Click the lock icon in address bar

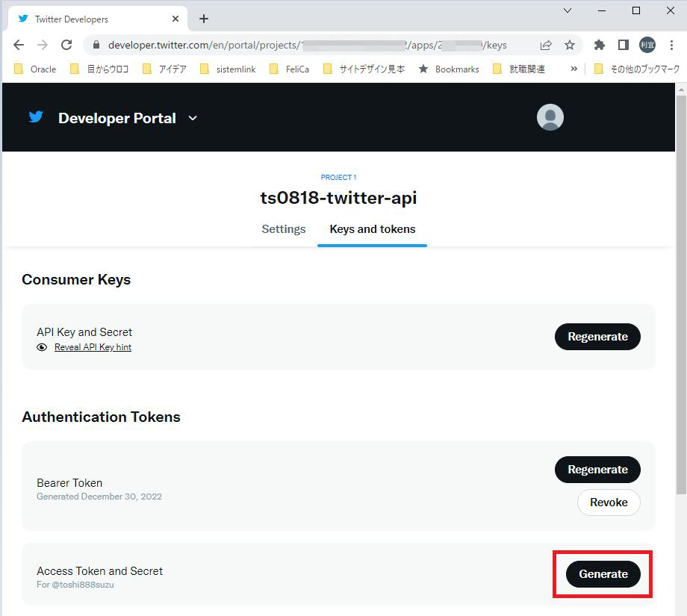[x=96, y=45]
